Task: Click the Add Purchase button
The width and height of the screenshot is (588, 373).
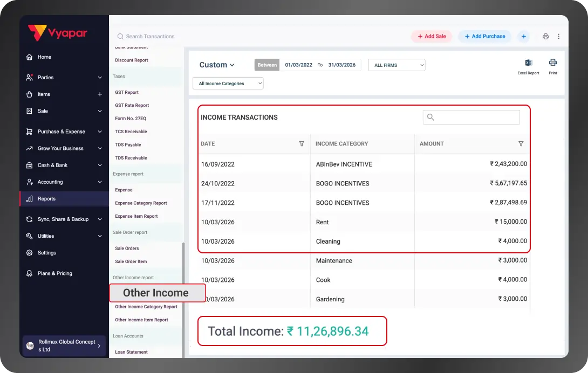Action: pyautogui.click(x=484, y=36)
